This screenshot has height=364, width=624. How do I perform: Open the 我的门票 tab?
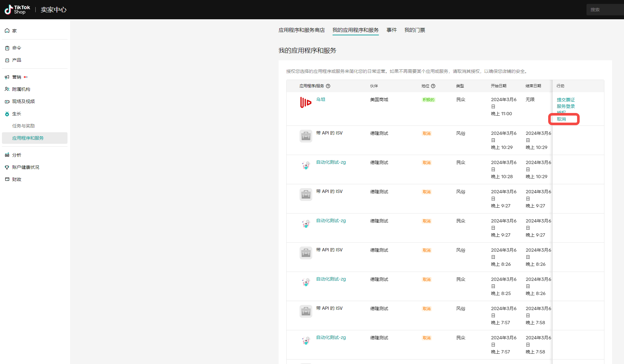(415, 30)
